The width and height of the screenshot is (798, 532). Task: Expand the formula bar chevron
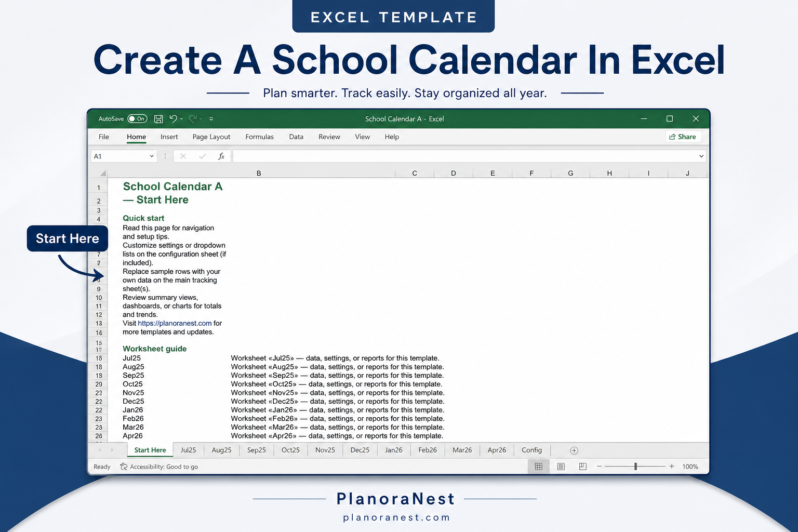tap(701, 156)
